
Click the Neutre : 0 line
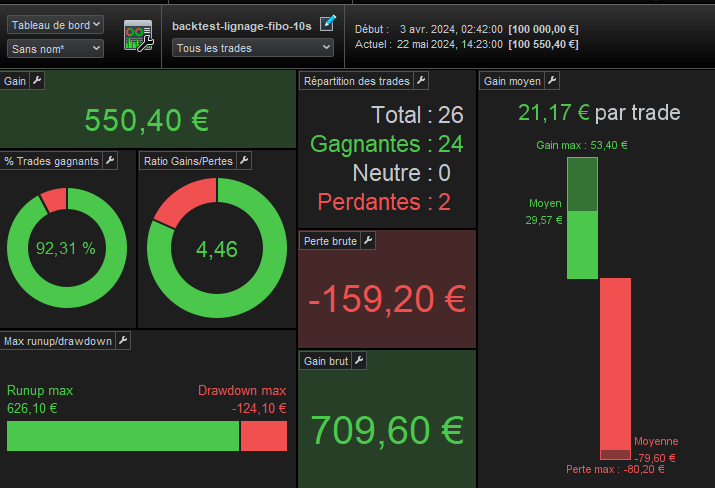[402, 173]
